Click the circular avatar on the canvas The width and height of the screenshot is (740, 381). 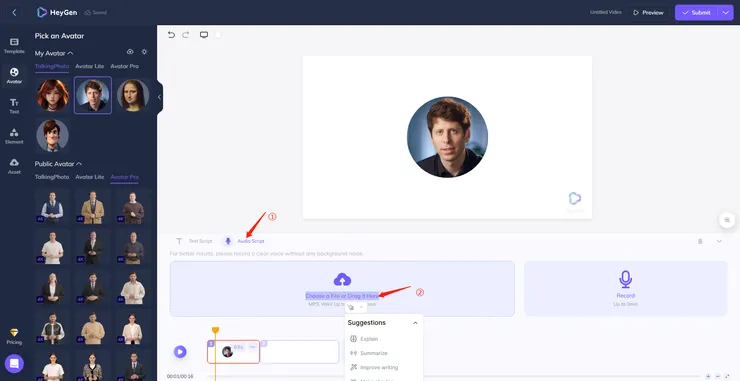pos(447,137)
